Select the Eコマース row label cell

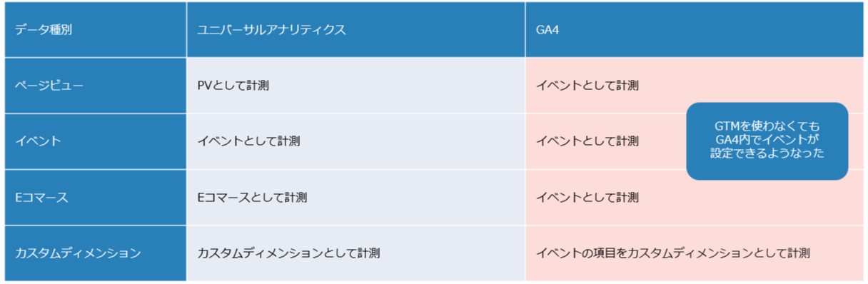pyautogui.click(x=95, y=198)
